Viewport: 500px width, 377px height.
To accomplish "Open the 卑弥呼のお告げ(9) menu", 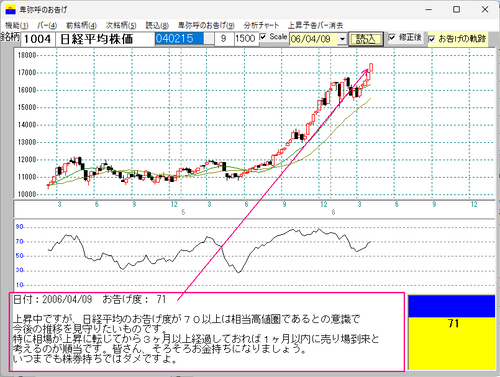I will [x=206, y=25].
